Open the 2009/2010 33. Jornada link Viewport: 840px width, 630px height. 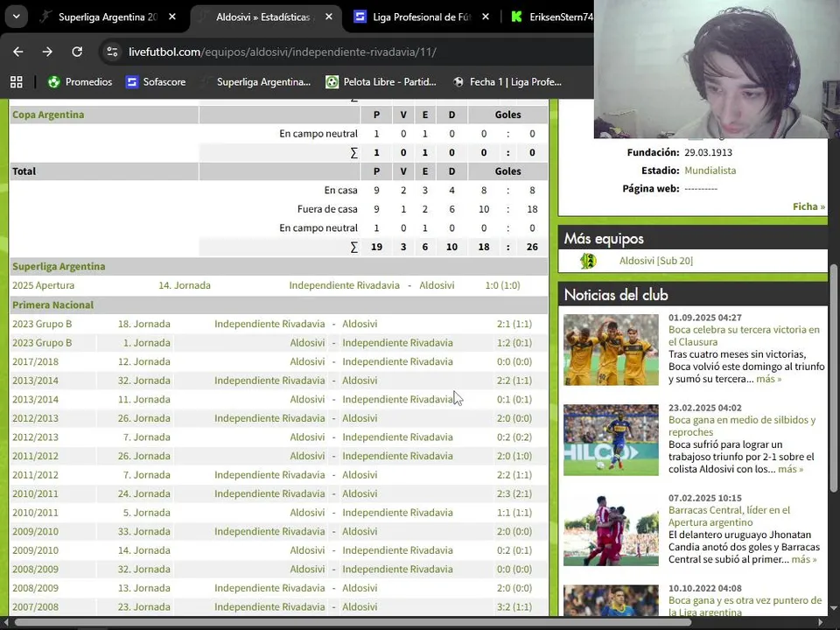[x=144, y=531]
